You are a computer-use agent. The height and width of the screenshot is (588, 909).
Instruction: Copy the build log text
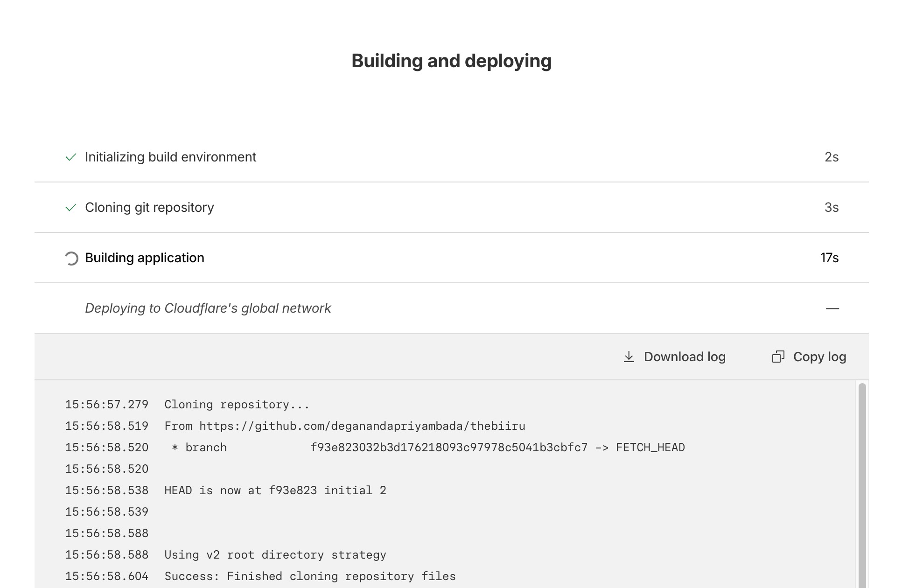pyautogui.click(x=809, y=357)
